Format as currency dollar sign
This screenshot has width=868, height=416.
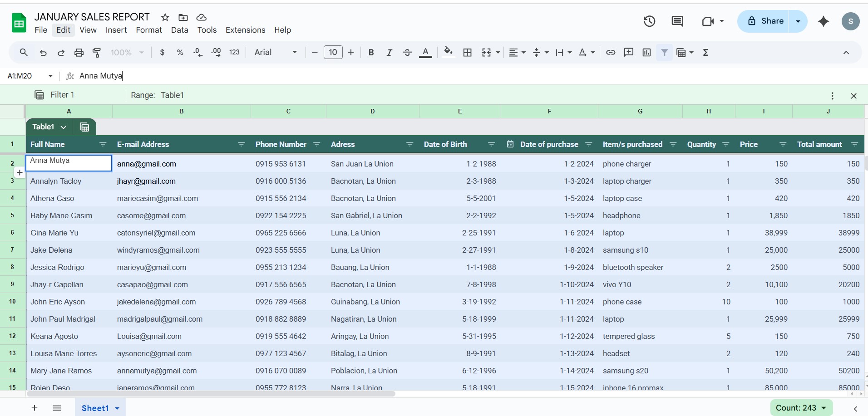pos(162,53)
